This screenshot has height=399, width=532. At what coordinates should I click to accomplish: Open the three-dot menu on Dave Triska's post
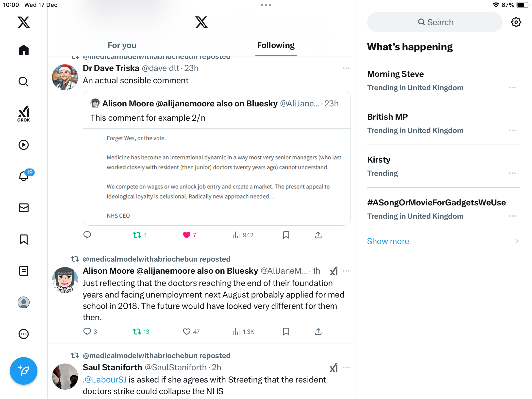(x=346, y=68)
